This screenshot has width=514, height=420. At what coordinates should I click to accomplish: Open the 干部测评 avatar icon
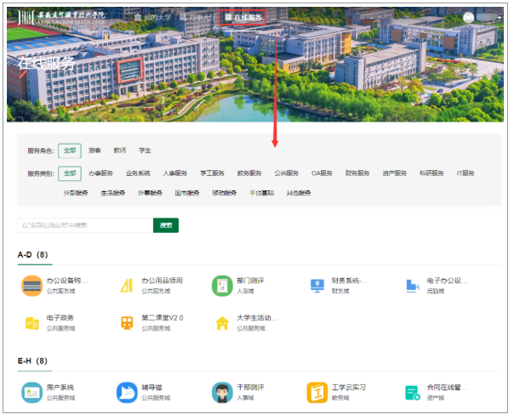222,392
